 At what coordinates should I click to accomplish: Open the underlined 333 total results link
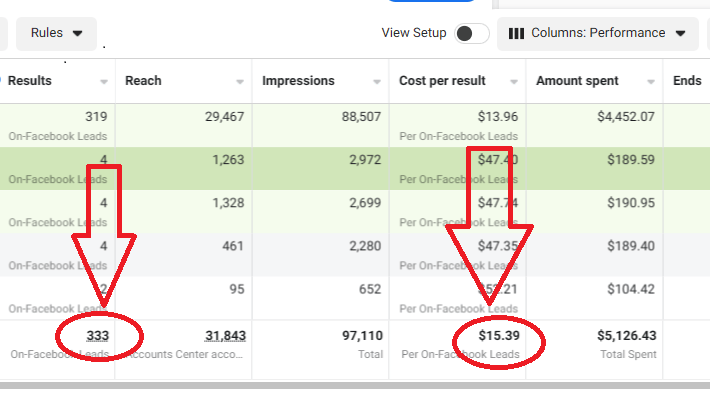[x=96, y=336]
